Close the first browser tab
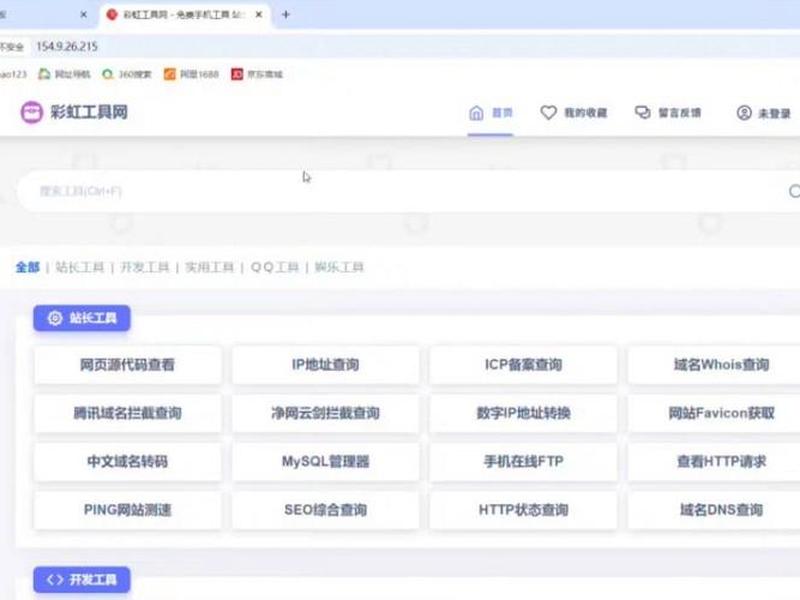 (84, 15)
